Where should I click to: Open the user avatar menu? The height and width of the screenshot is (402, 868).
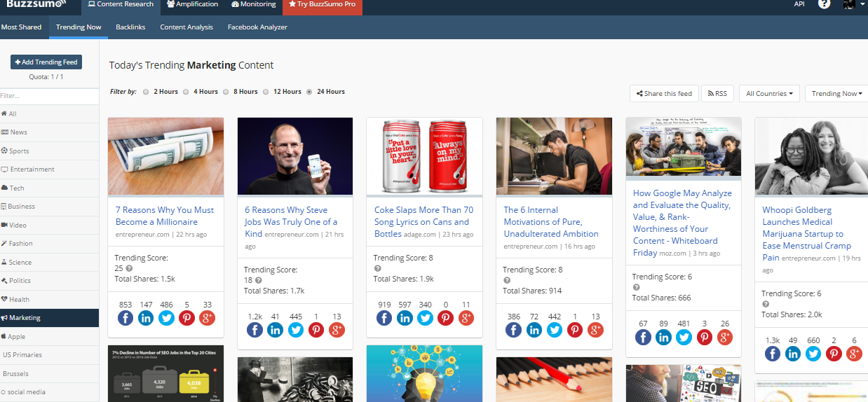852,4
